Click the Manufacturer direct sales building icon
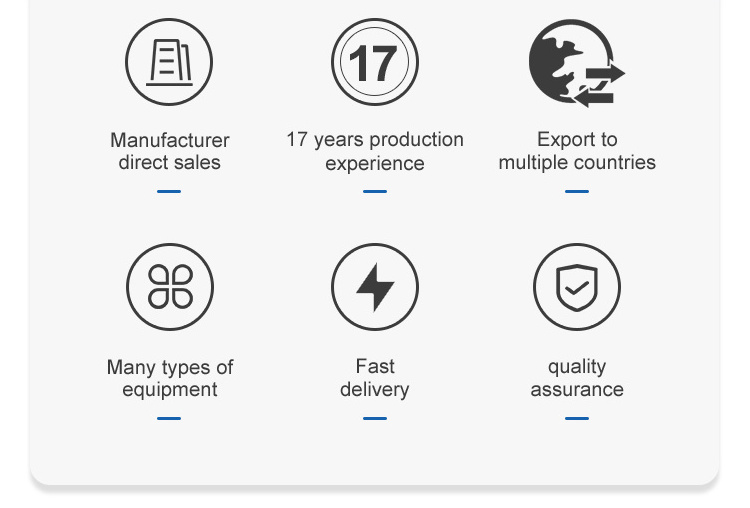The width and height of the screenshot is (750, 508). (169, 62)
